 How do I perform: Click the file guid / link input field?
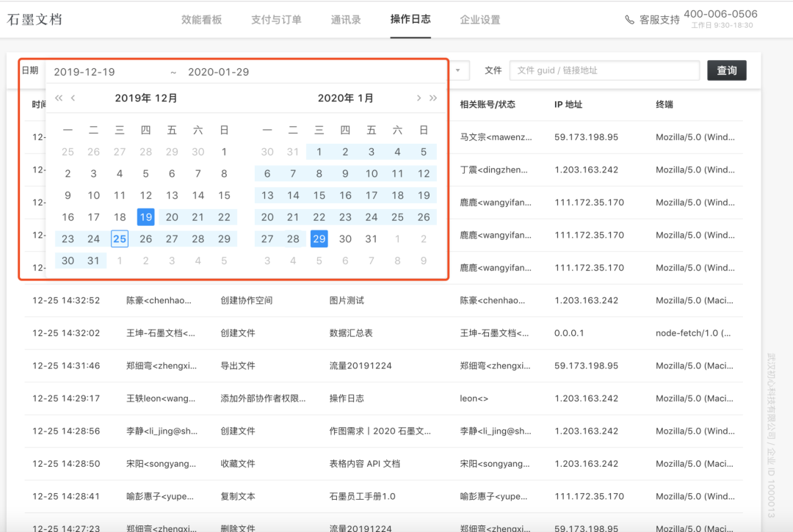click(604, 70)
